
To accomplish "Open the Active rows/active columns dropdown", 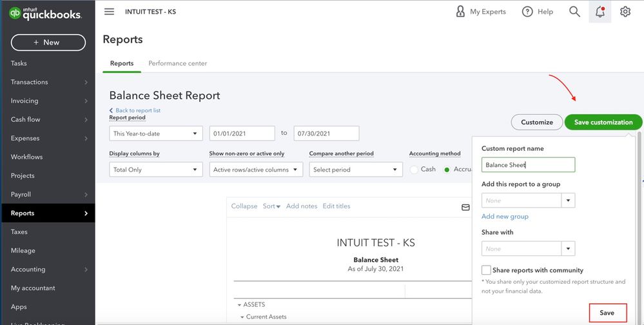I will pos(256,170).
